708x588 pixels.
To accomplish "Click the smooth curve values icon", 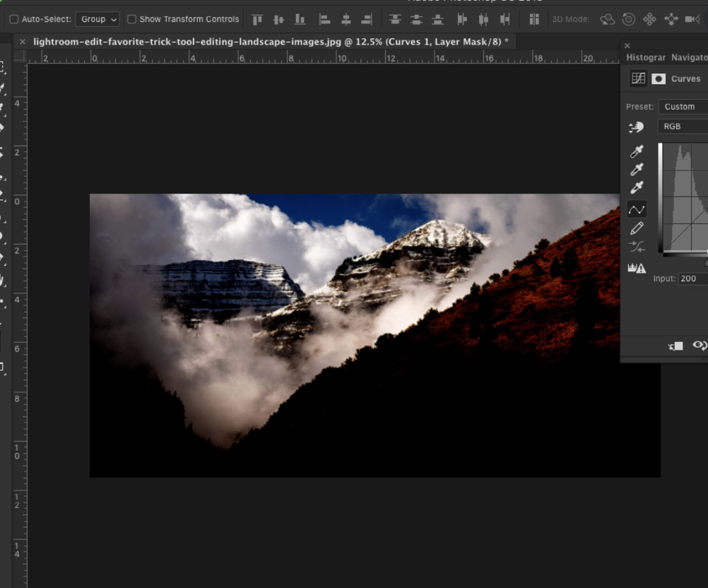I will (x=637, y=247).
